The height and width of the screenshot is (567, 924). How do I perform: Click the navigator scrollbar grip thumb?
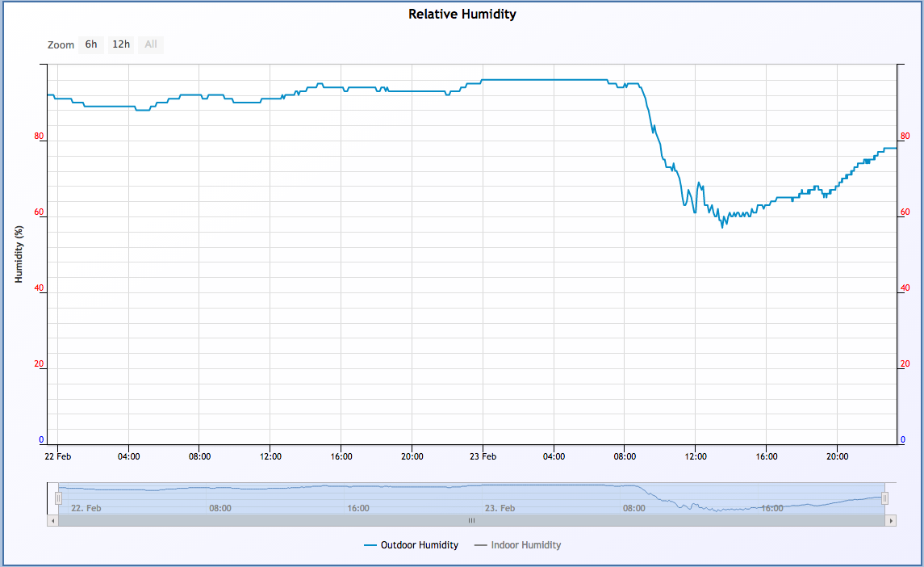[x=471, y=521]
